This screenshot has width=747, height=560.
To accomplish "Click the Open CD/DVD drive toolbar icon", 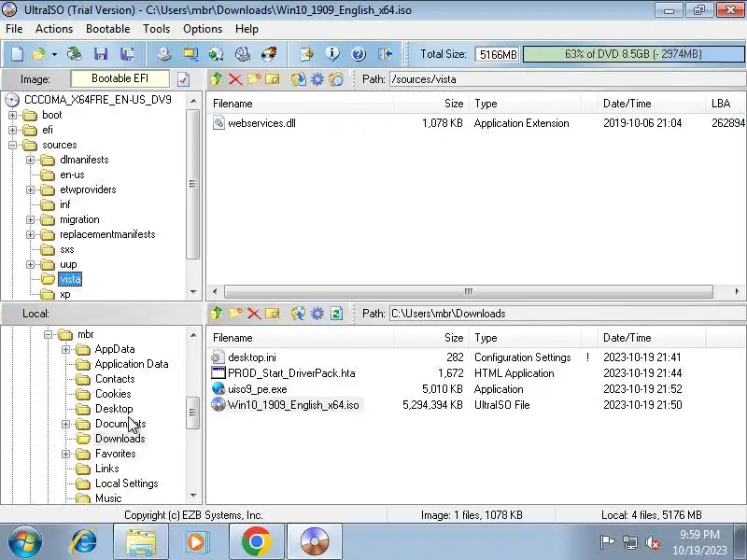I will point(74,54).
